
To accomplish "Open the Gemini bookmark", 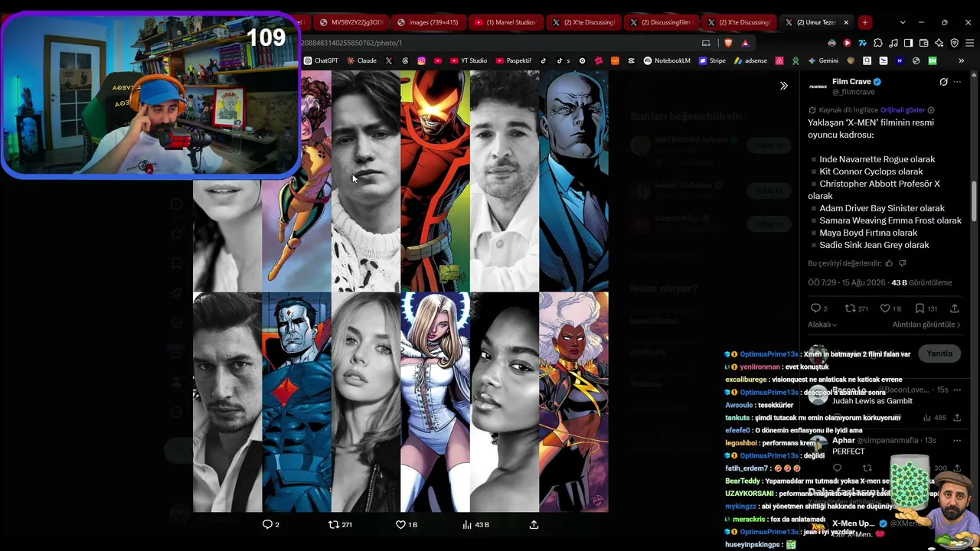I will [x=823, y=60].
